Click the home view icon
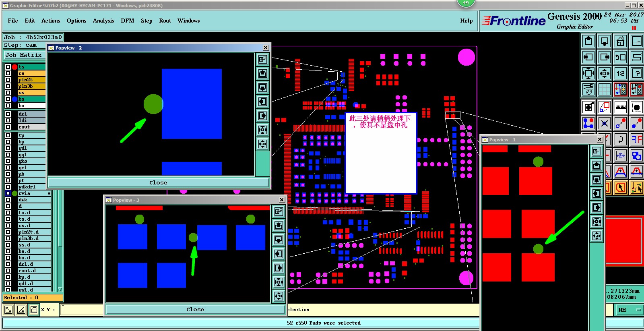This screenshot has width=644, height=331. [x=621, y=41]
